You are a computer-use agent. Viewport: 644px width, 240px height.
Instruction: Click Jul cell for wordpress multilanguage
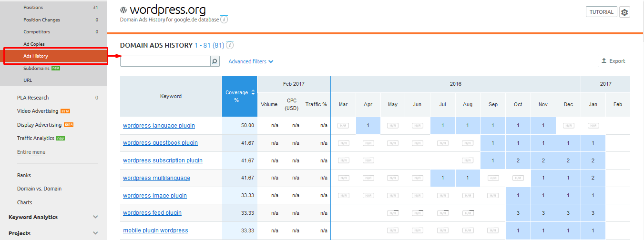coord(443,178)
